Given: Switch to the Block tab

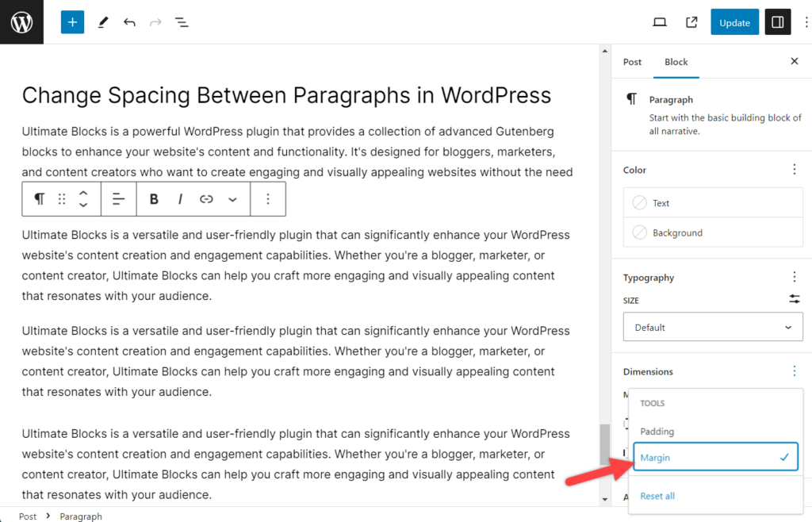Looking at the screenshot, I should point(676,61).
